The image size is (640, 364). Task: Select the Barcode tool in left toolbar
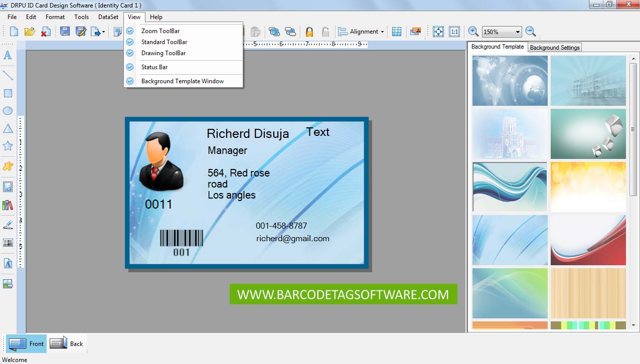8,243
